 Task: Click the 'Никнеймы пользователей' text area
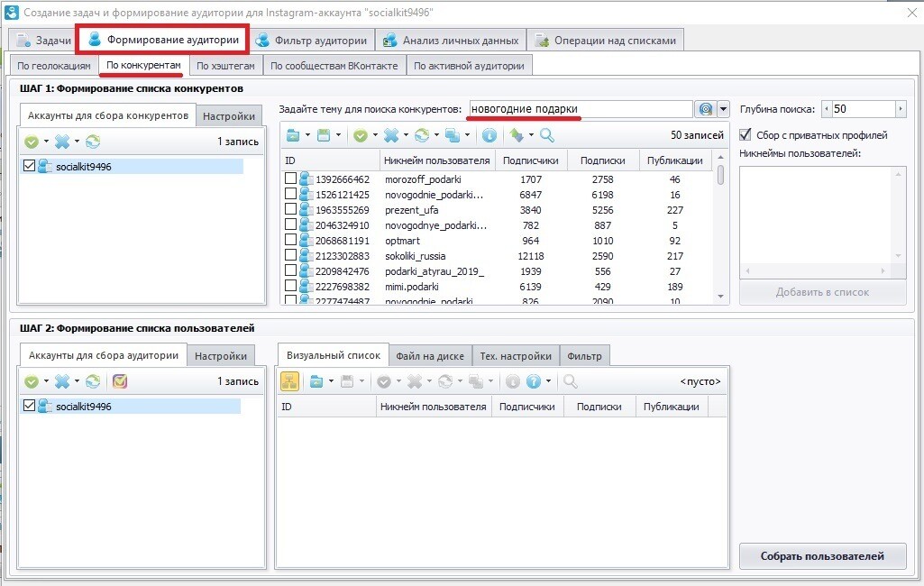(823, 223)
